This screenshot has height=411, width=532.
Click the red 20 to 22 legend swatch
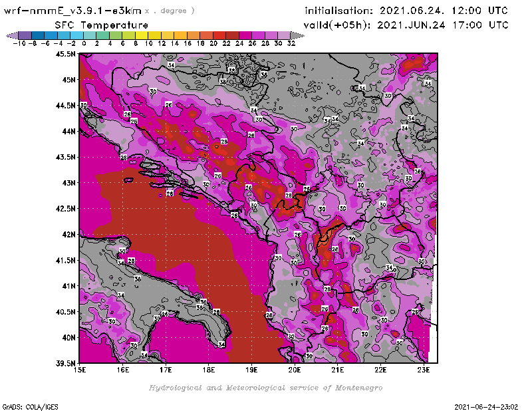click(219, 35)
